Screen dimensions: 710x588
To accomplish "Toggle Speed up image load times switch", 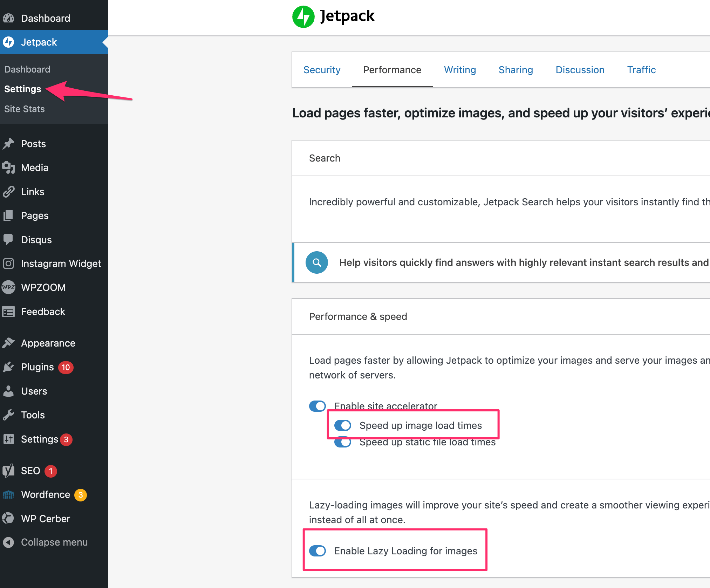I will coord(343,425).
